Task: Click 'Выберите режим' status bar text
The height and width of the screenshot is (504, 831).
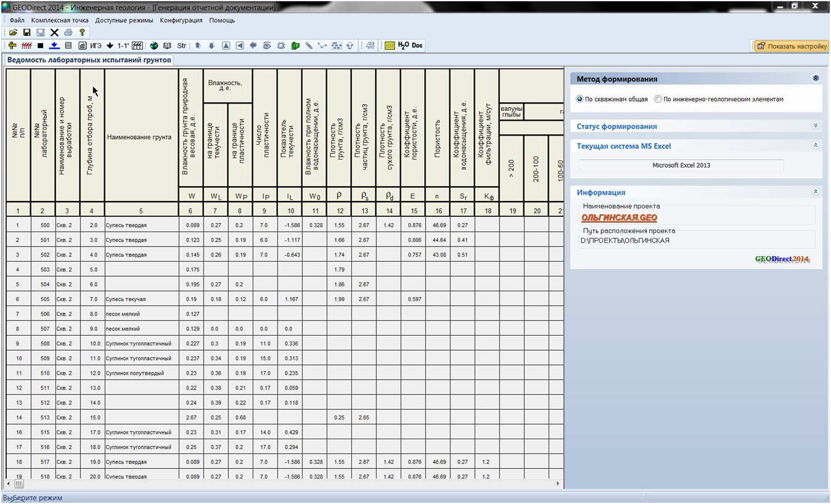Action: [x=33, y=497]
